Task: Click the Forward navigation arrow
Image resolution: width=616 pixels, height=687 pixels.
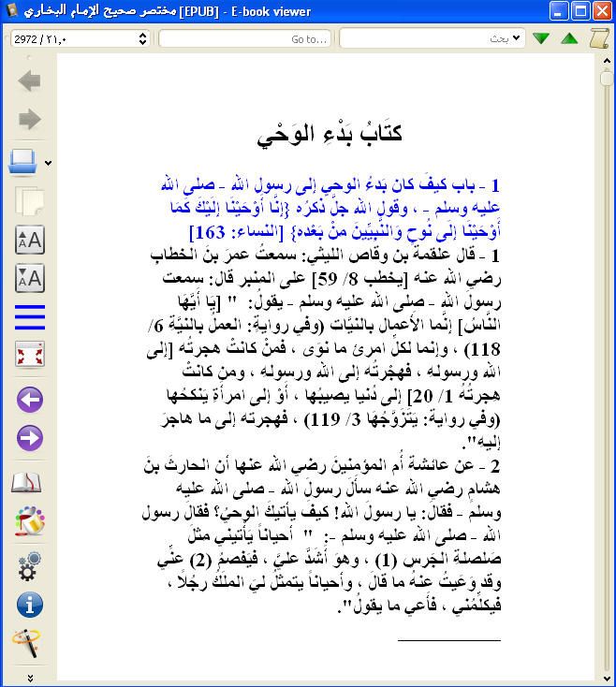Action: [x=29, y=120]
